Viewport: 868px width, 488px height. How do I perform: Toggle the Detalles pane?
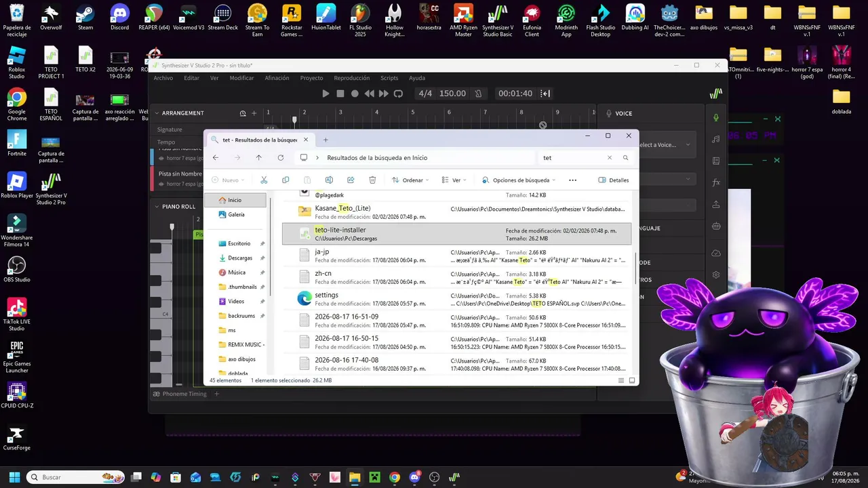pos(614,180)
